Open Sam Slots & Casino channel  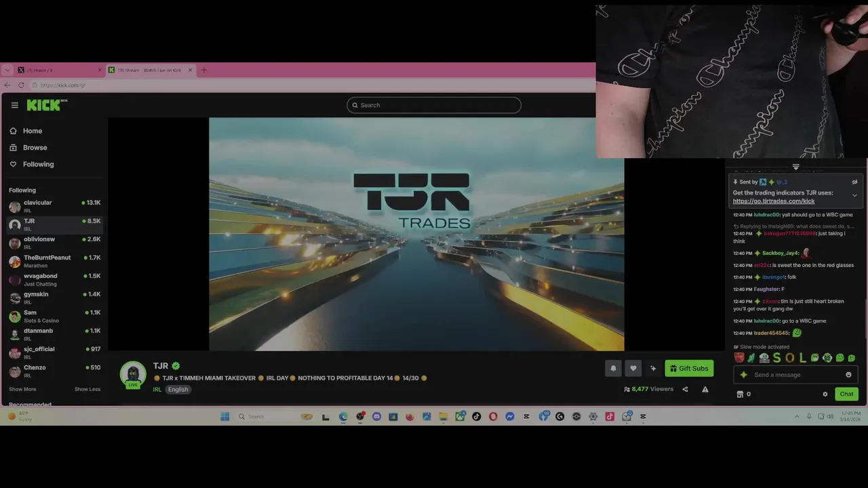pyautogui.click(x=54, y=316)
